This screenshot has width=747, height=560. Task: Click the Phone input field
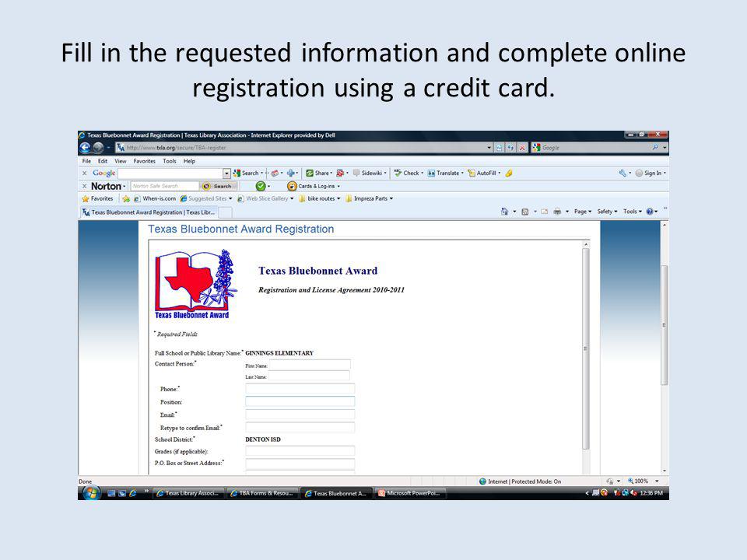pos(300,389)
